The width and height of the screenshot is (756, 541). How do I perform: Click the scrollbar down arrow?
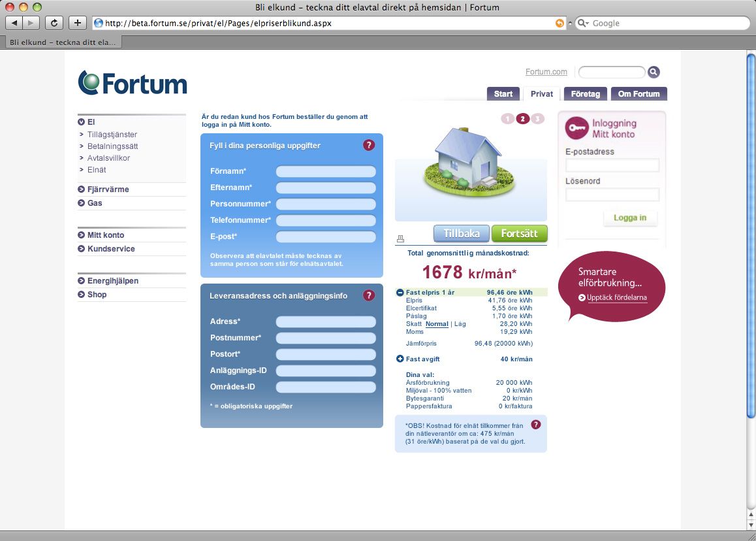751,525
